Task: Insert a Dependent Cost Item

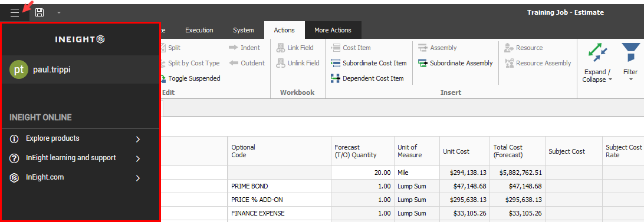Action: tap(367, 78)
